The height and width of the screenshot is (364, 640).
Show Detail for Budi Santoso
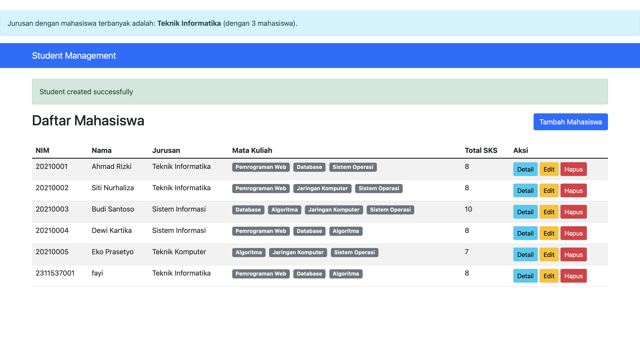pyautogui.click(x=525, y=212)
